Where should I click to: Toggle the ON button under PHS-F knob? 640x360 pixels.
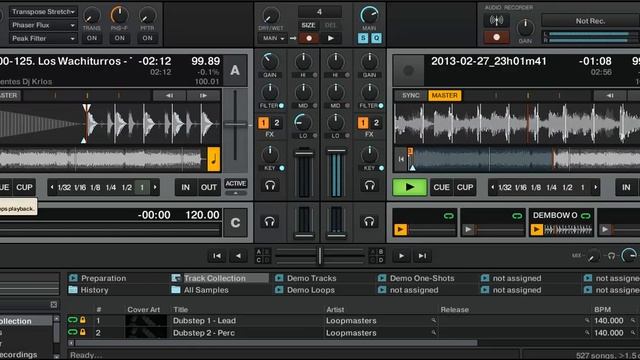pos(120,38)
